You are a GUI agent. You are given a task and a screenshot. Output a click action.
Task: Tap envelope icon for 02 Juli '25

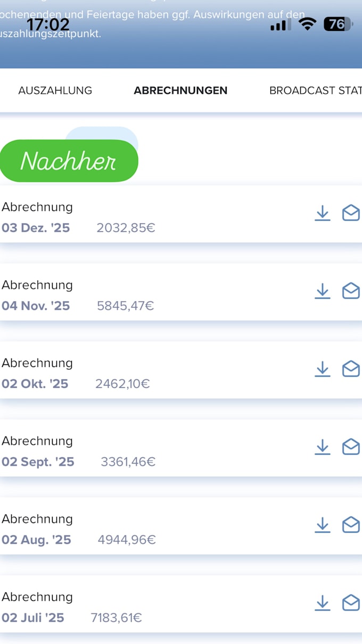[351, 603]
